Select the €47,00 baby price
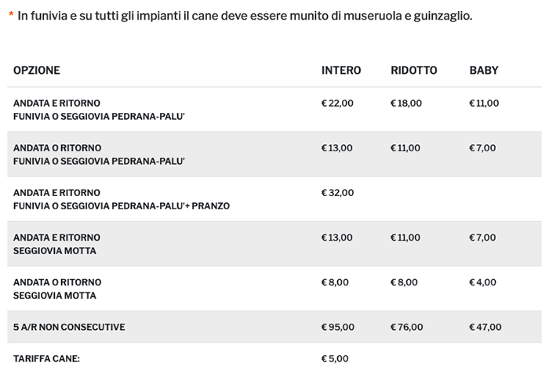The image size is (549, 392). [x=485, y=327]
